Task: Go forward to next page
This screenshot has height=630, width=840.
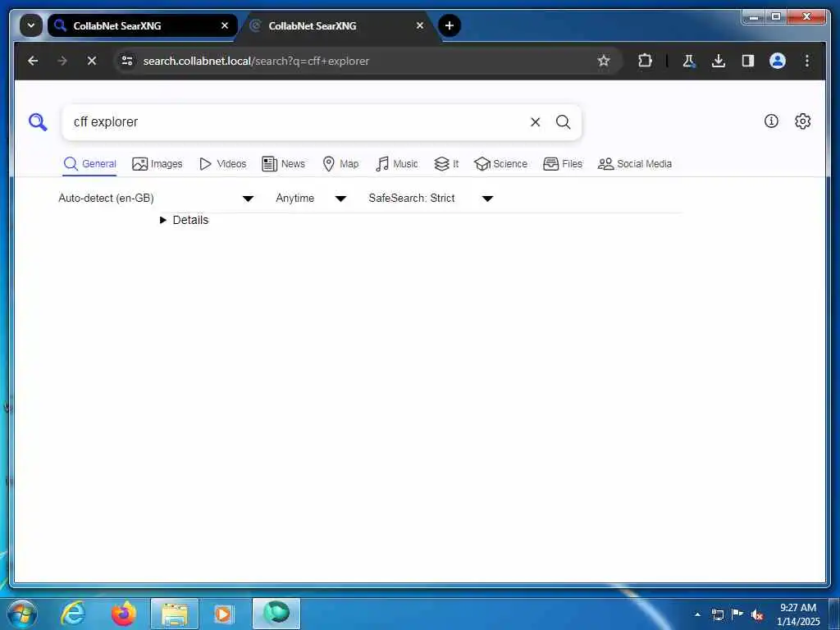Action: click(x=62, y=61)
